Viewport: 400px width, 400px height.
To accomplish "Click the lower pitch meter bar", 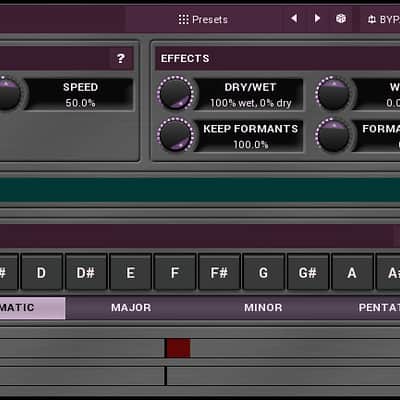I will (x=200, y=376).
